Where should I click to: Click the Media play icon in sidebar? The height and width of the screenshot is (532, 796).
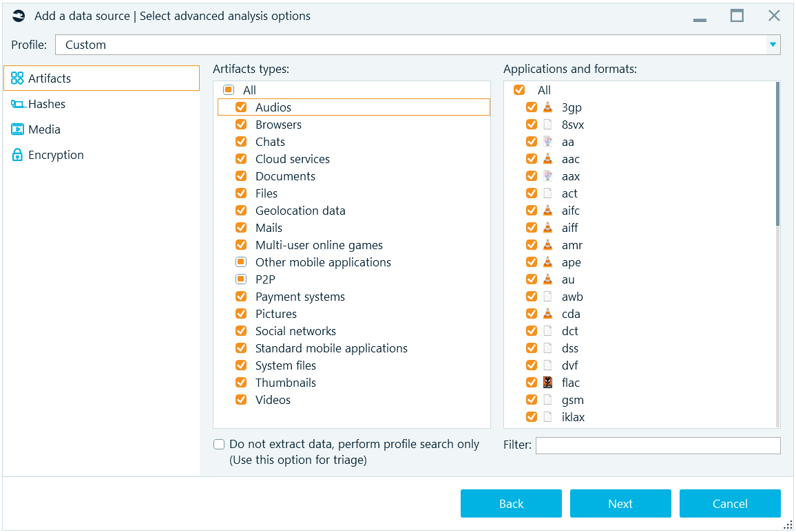17,129
